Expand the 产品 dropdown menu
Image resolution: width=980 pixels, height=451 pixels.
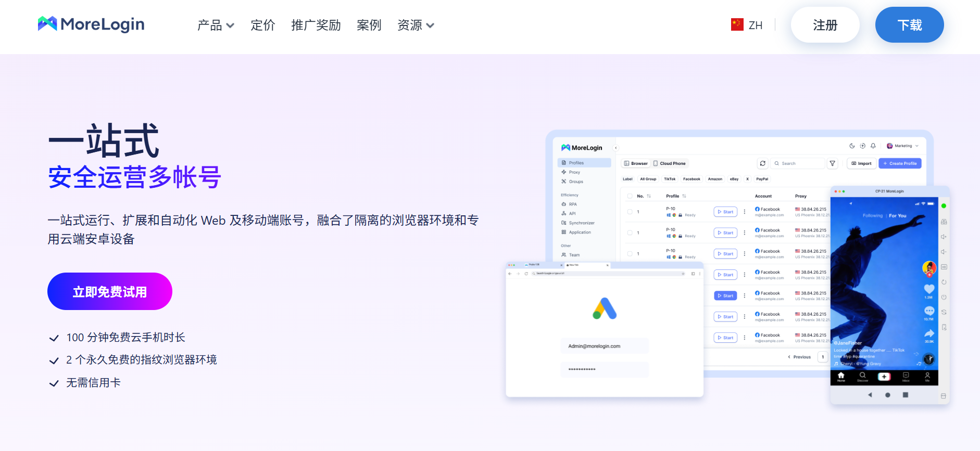tap(216, 25)
